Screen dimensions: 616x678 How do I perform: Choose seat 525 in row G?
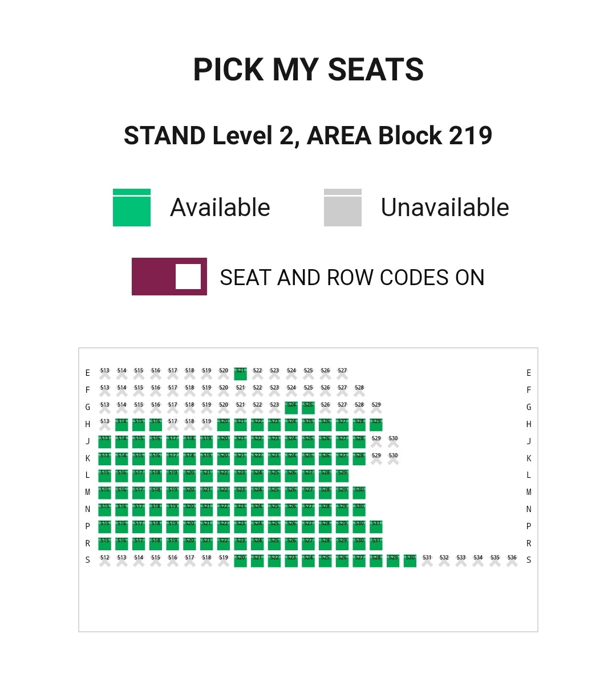point(309,408)
